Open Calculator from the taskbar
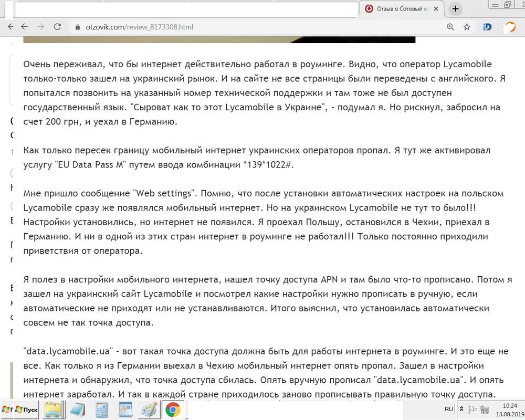Screen dimensions: 525x420 101,409
